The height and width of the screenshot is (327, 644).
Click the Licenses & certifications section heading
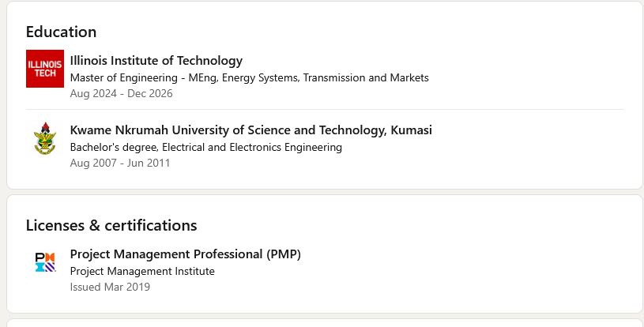[x=111, y=226]
